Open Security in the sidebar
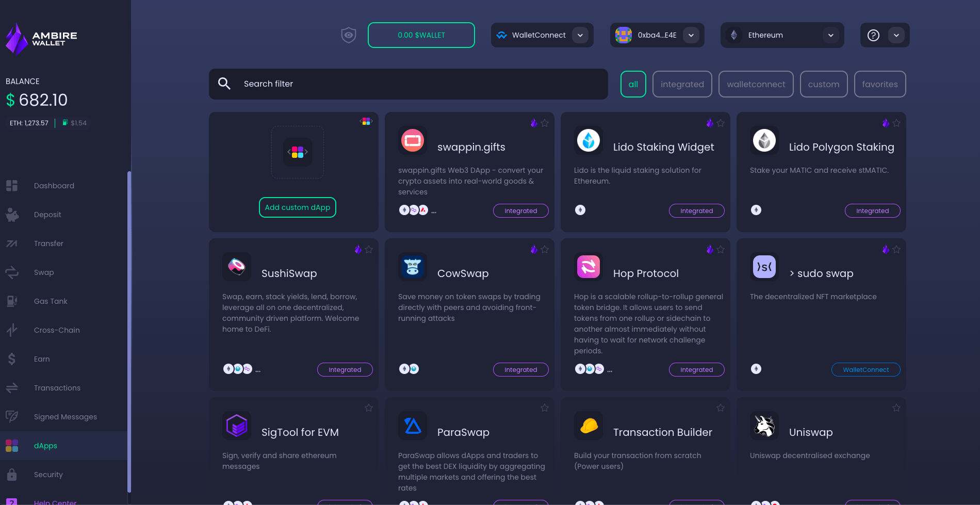 (63, 475)
